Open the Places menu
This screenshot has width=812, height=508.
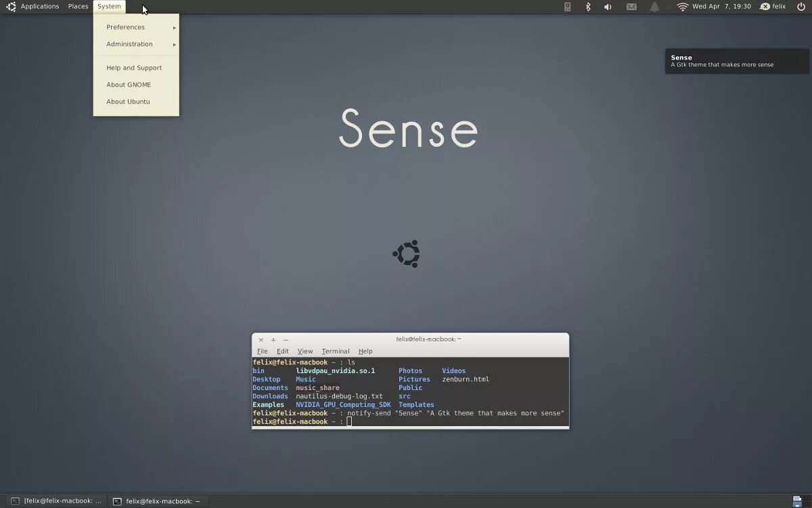tap(78, 6)
